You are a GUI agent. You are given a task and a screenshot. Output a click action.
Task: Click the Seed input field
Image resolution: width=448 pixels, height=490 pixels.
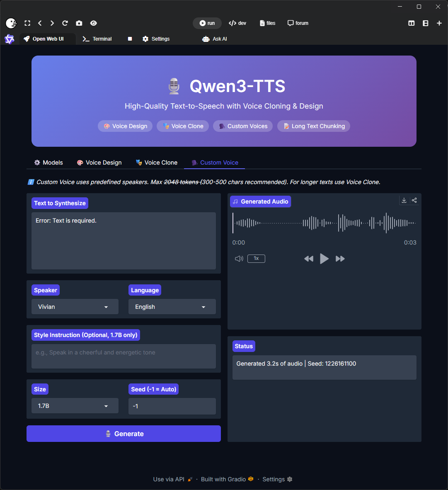(x=172, y=406)
